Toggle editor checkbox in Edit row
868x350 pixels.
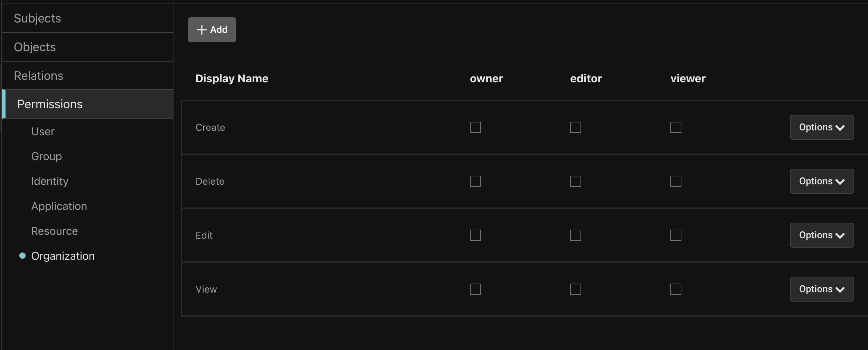(x=575, y=235)
